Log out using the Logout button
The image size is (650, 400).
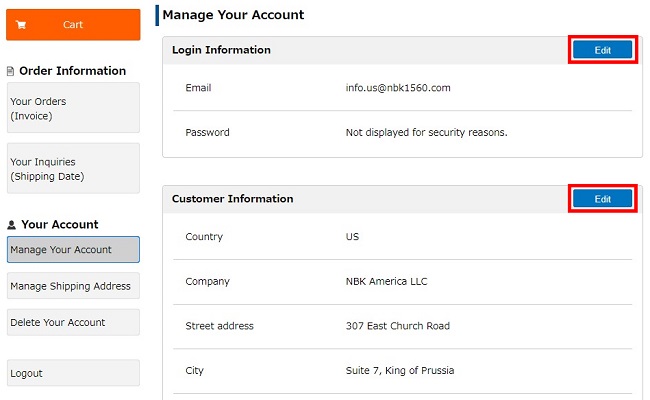coord(73,373)
